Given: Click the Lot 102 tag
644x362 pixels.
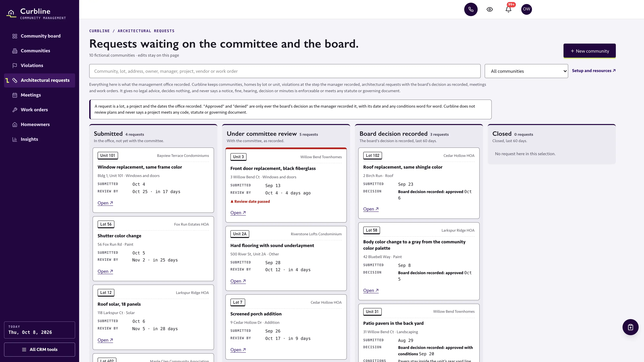Looking at the screenshot, I should point(372,155).
